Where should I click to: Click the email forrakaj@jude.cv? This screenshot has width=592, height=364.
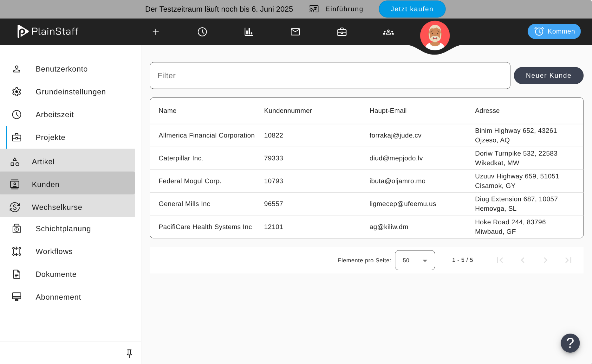[x=395, y=135]
